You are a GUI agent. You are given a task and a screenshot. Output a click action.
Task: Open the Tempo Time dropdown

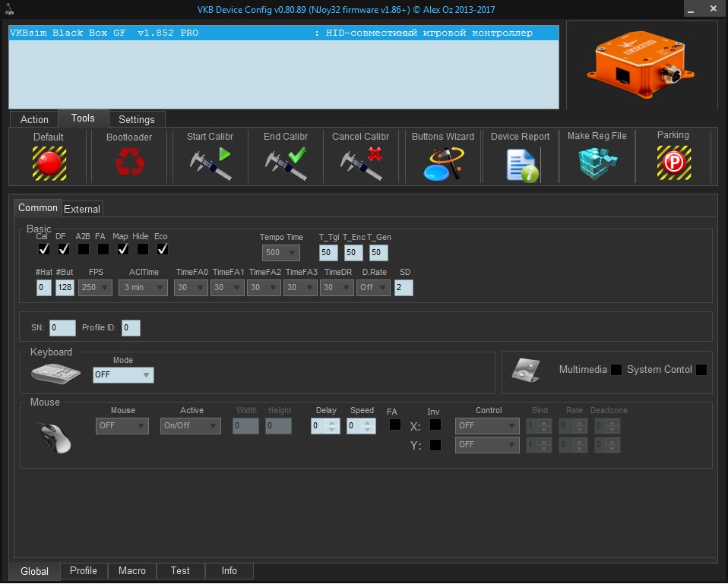(x=281, y=253)
